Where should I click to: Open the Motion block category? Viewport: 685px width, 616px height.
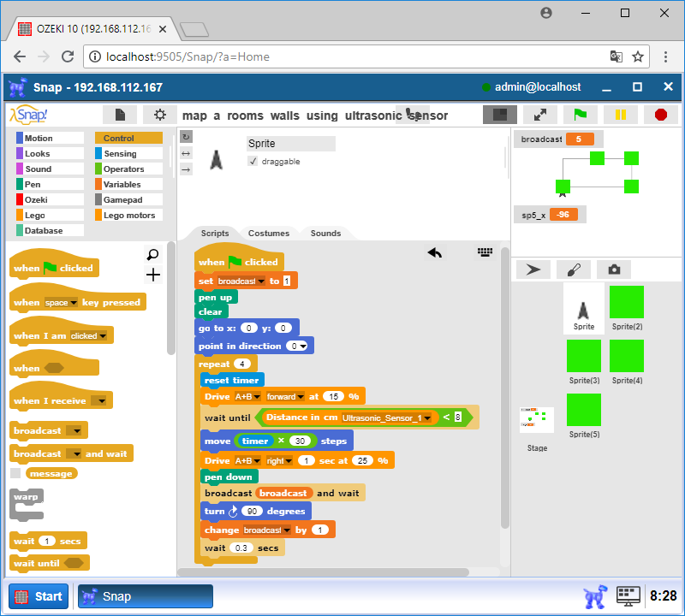(50, 139)
